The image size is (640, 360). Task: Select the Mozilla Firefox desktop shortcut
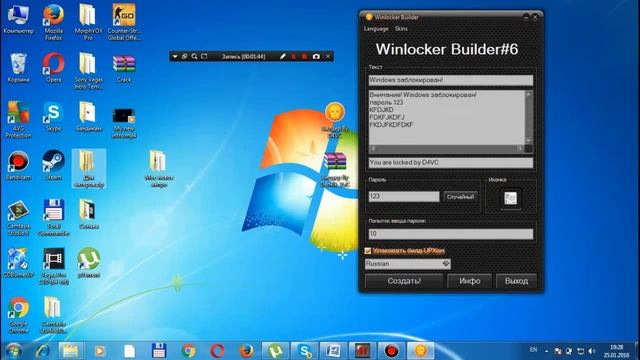coord(53,22)
